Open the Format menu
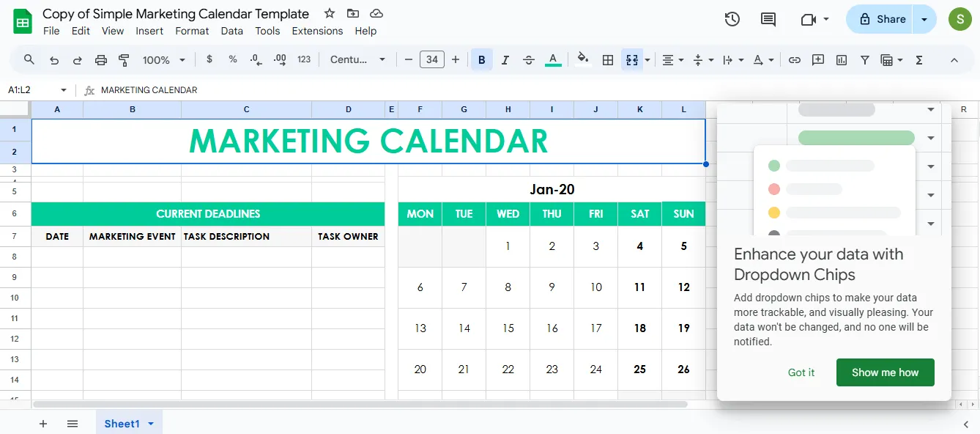The image size is (980, 434). [x=192, y=31]
